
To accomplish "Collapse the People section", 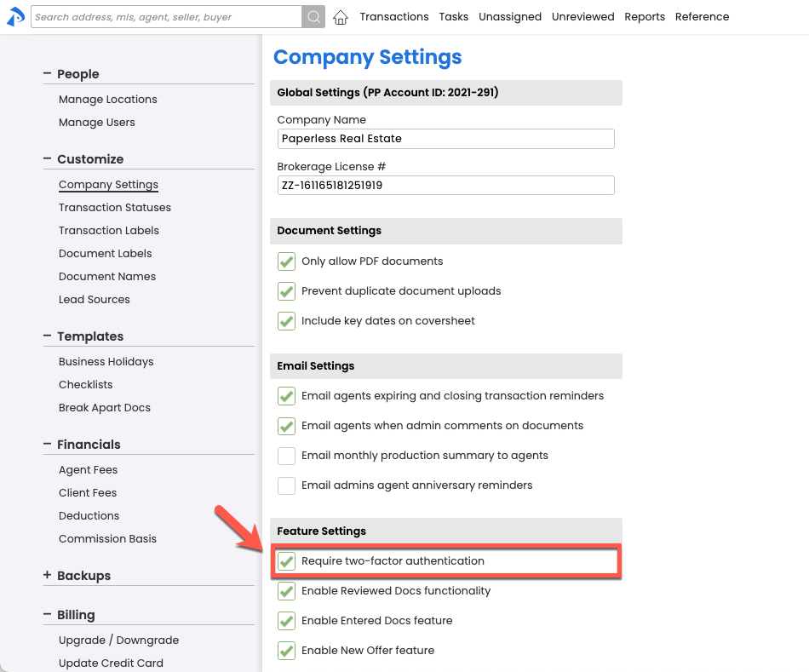I will 48,74.
